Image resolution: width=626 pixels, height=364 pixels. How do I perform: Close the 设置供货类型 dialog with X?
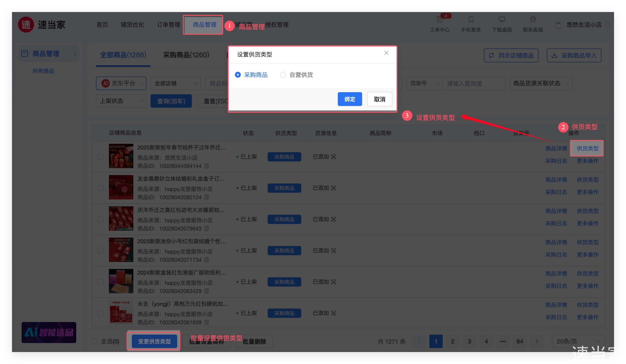click(x=386, y=53)
